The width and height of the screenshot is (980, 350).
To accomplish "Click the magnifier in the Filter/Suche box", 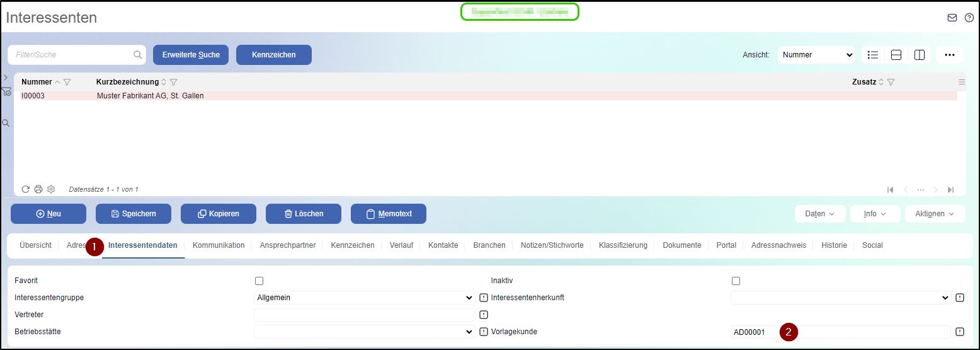I will (x=138, y=55).
